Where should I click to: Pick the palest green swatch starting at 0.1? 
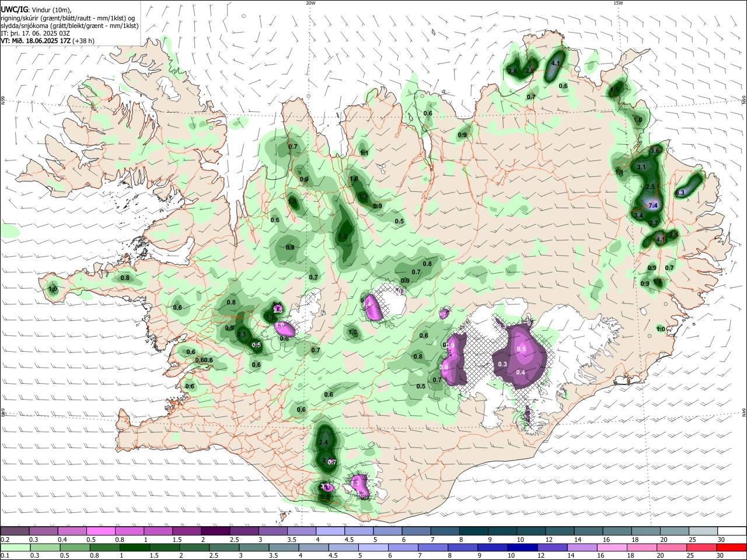pyautogui.click(x=15, y=547)
